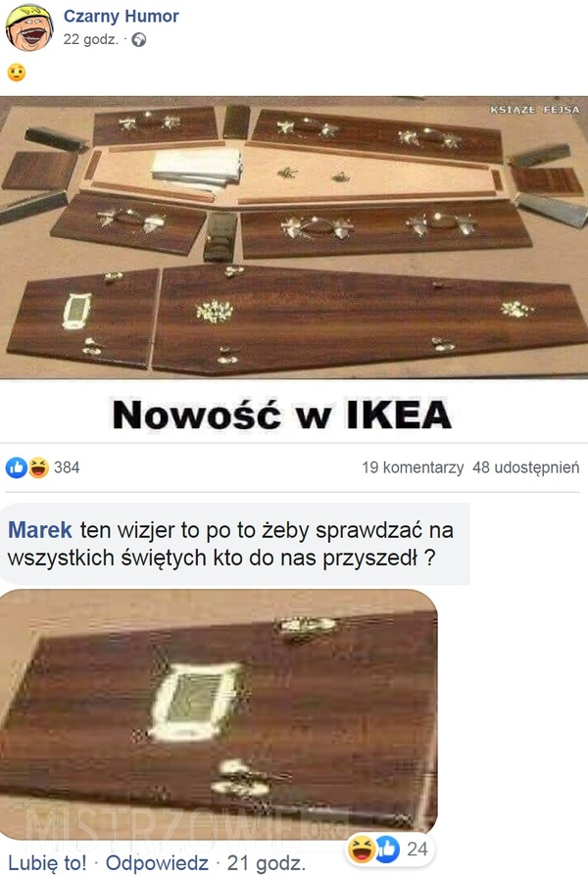588x877 pixels.
Task: Open commenter Marek's profile
Action: point(40,530)
